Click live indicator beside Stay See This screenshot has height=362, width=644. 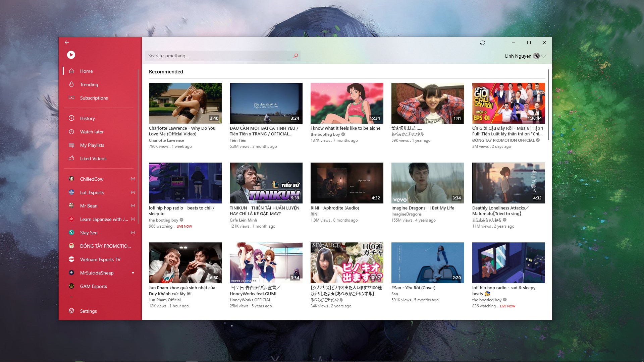tap(133, 233)
